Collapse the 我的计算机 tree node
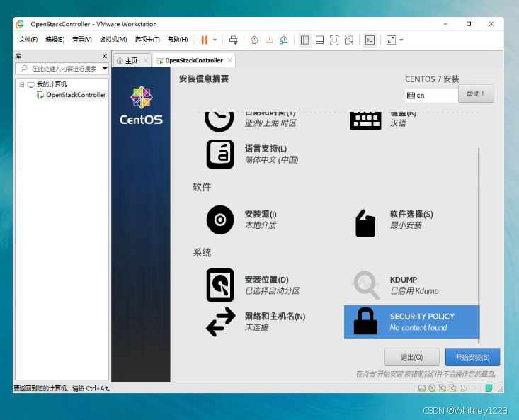The image size is (519, 420). tap(21, 85)
